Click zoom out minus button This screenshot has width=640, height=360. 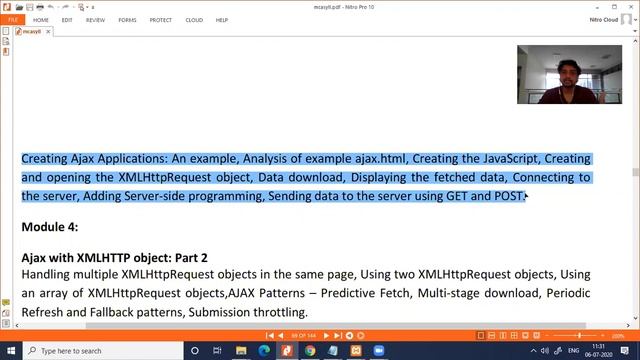(547, 336)
